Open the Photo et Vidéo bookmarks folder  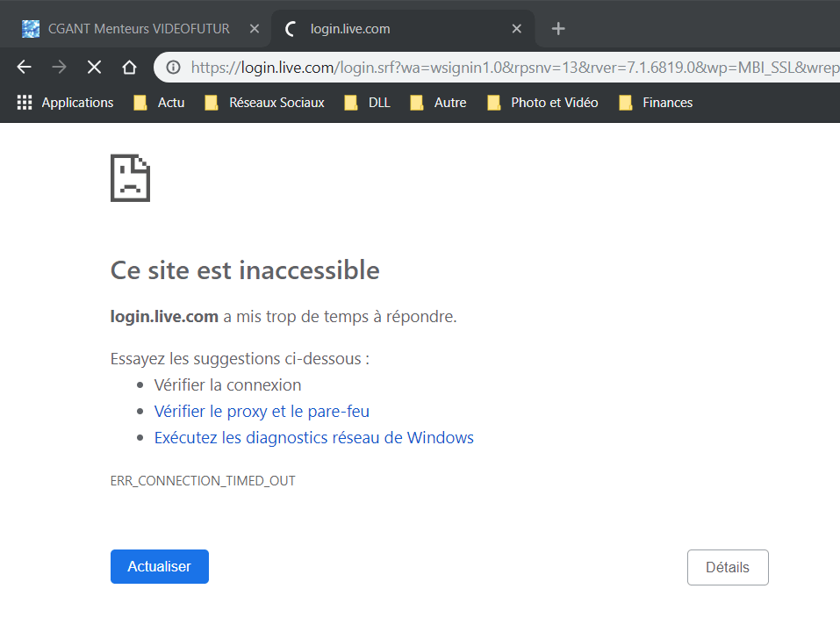[x=542, y=103]
